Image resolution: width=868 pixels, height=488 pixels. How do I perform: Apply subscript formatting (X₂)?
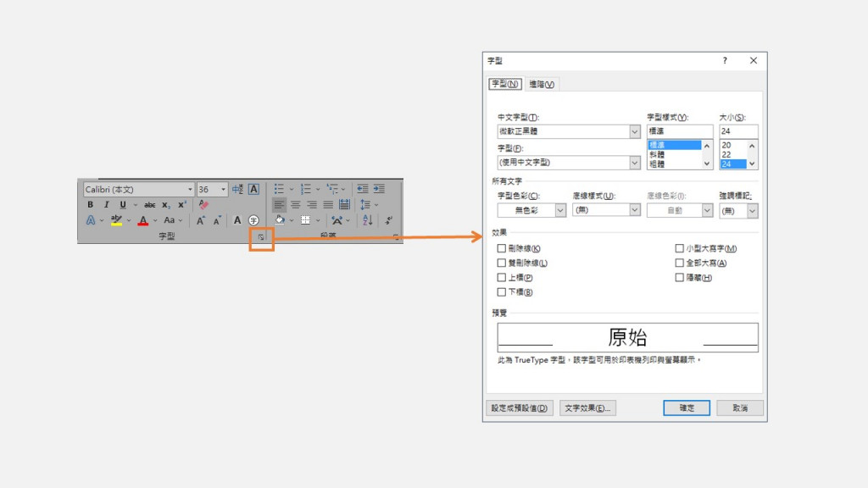coord(165,205)
